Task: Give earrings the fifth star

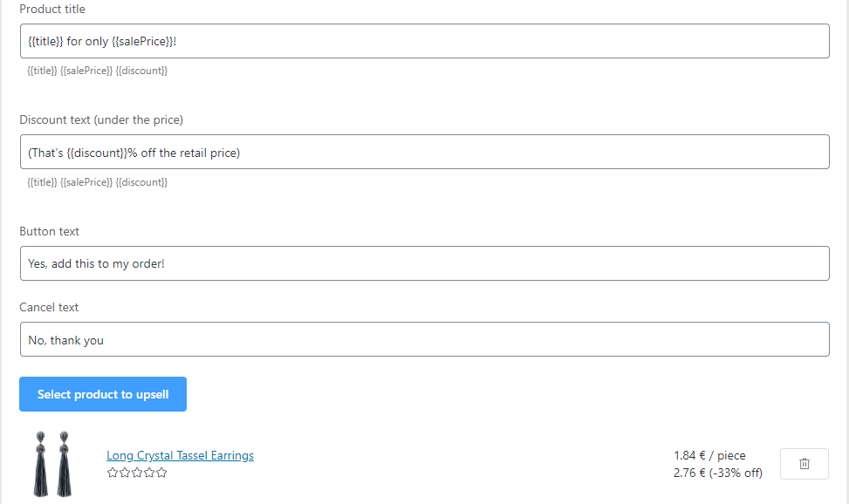Action: tap(161, 473)
